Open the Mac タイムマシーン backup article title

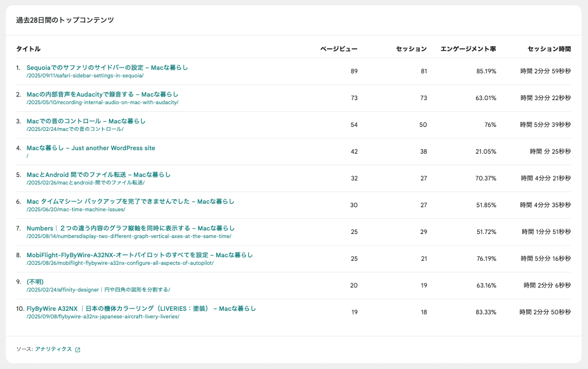pyautogui.click(x=130, y=201)
